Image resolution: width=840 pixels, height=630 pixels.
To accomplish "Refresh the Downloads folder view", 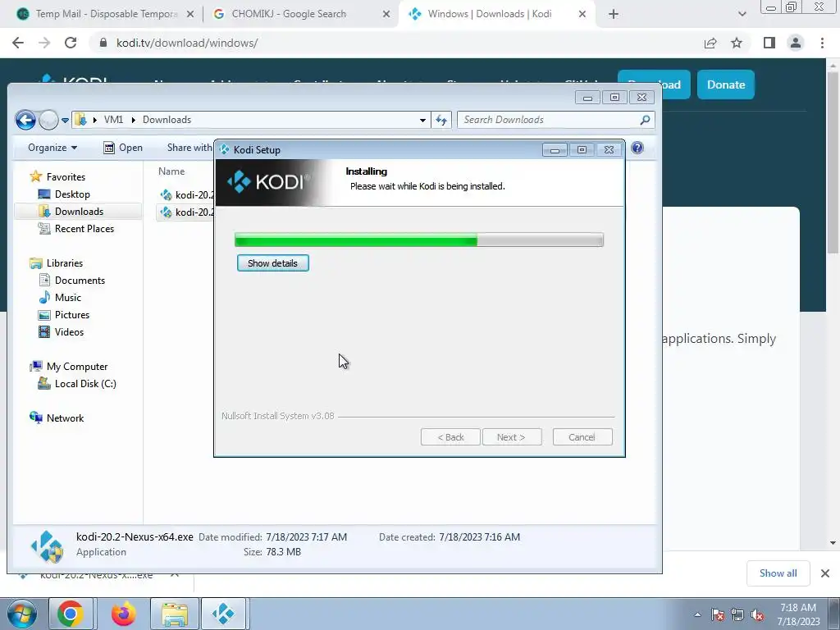I will point(441,120).
